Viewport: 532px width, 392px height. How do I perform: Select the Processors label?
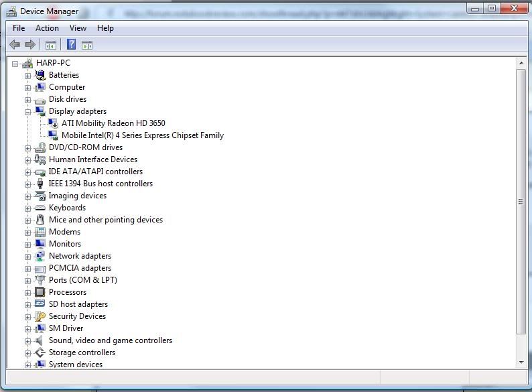pos(68,292)
